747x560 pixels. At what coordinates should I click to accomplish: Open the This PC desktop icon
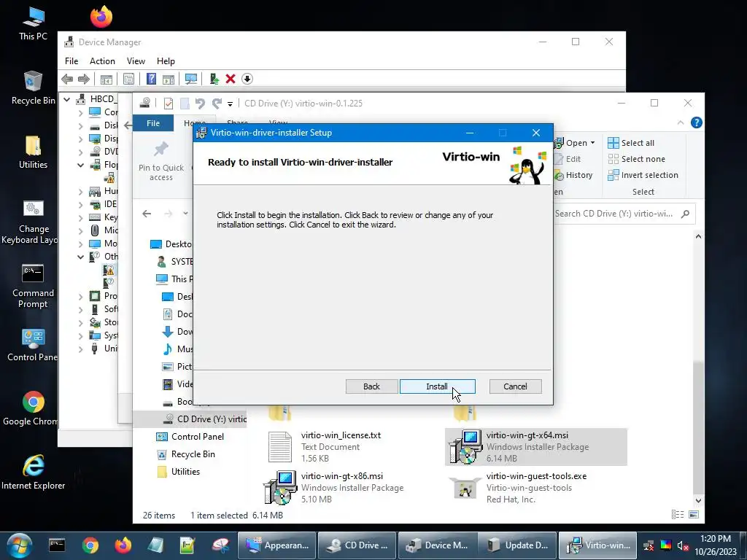[x=34, y=23]
